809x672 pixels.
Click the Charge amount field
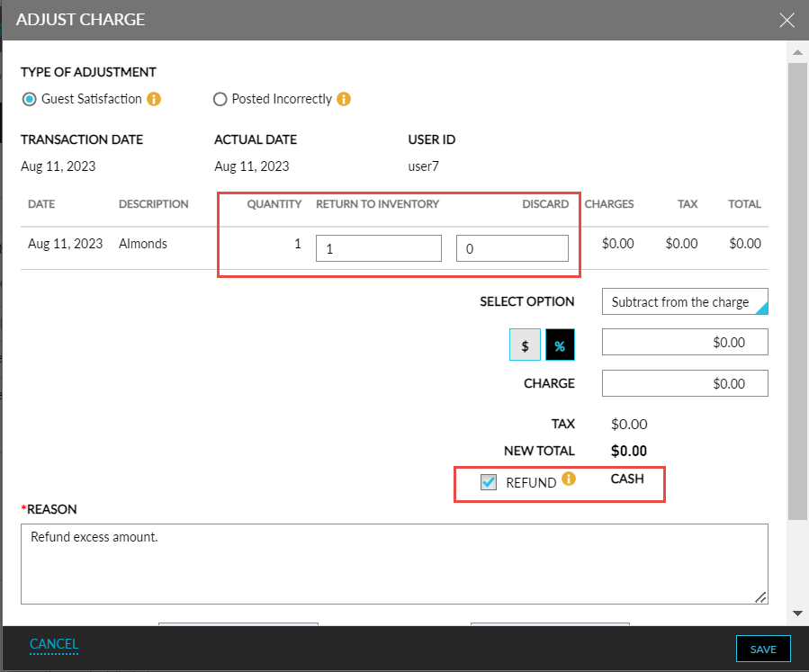pos(685,383)
